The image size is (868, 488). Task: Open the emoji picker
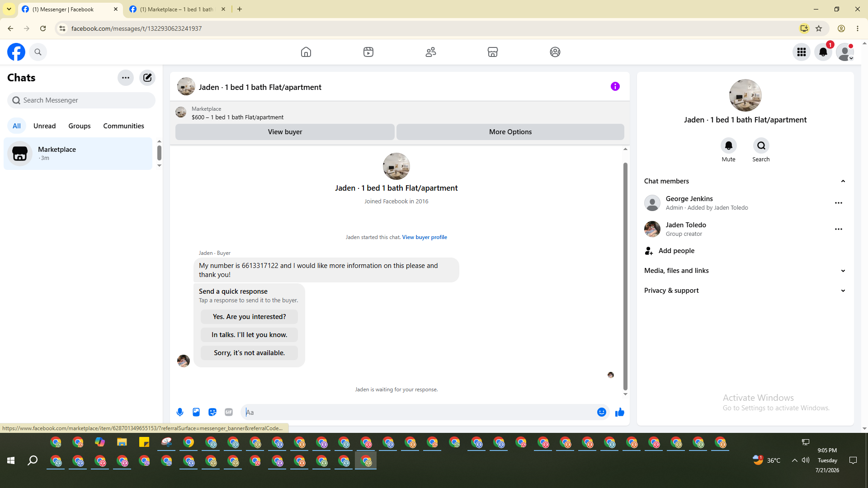(x=602, y=412)
